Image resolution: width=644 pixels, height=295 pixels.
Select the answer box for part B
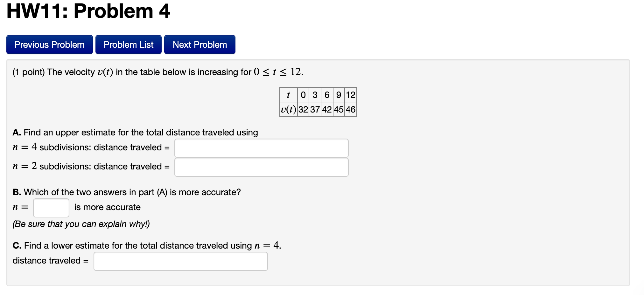coord(51,207)
